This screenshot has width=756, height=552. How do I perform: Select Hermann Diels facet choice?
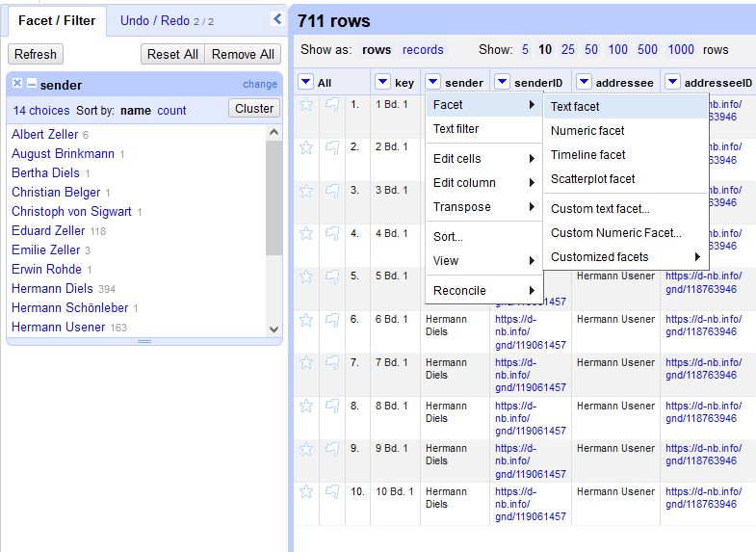pos(52,288)
